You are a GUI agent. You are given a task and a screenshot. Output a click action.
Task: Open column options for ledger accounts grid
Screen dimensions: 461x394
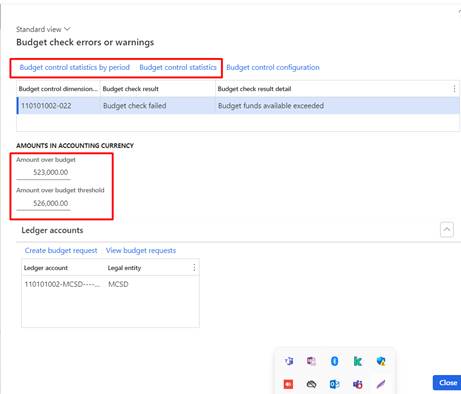[x=194, y=268]
